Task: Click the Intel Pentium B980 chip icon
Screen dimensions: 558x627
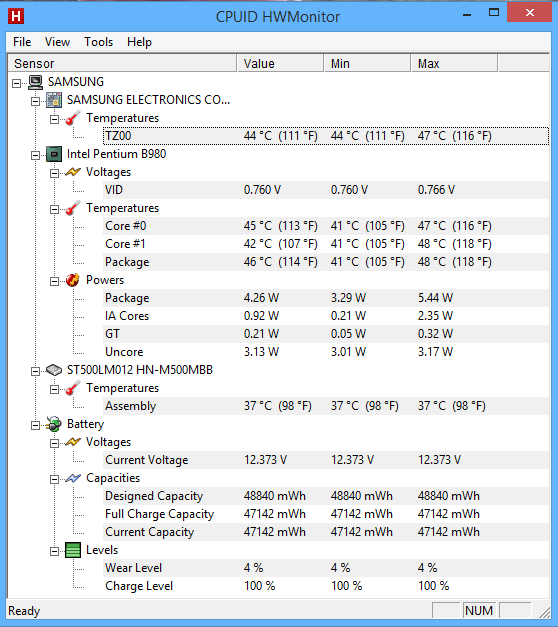Action: 54,154
